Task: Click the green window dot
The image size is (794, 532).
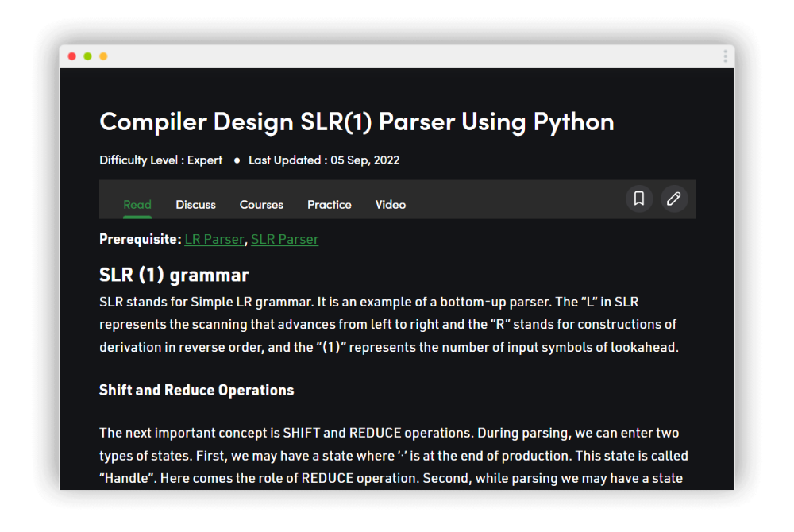Action: point(87,56)
